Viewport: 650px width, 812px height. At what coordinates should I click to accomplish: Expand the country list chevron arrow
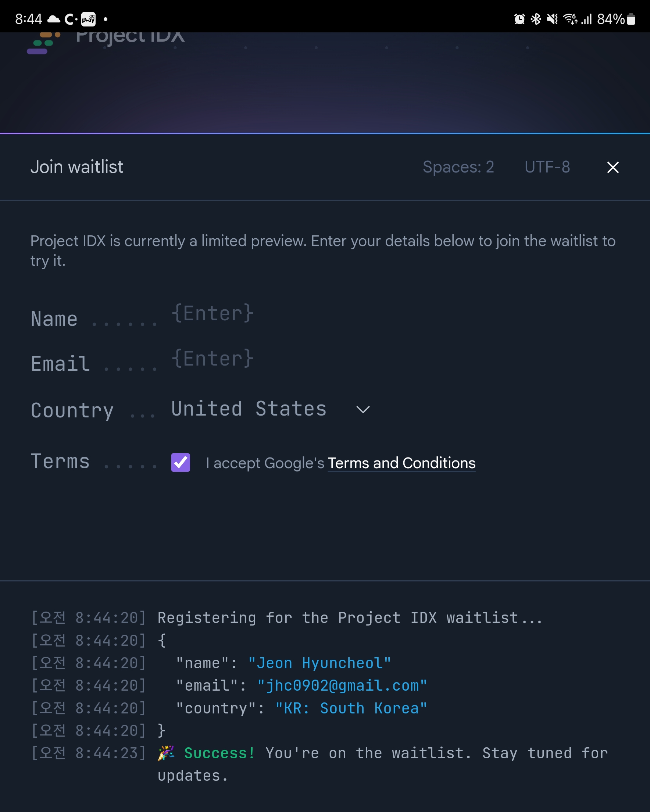[x=363, y=409]
